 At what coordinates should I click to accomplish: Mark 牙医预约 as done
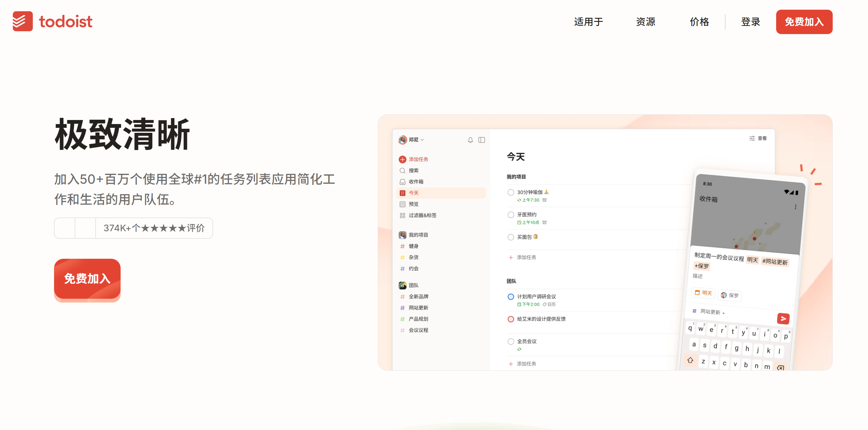click(x=511, y=214)
